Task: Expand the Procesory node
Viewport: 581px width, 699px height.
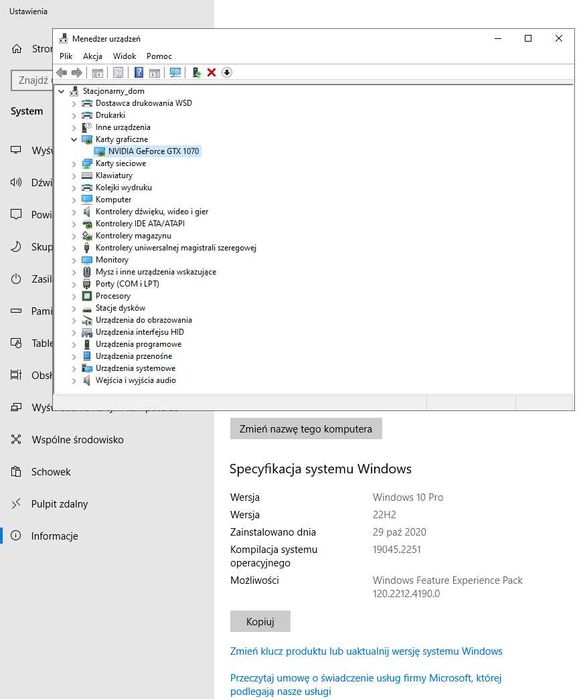Action: 74,296
